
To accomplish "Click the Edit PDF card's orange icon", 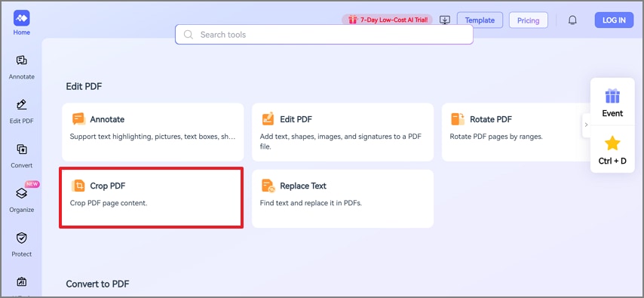I will click(268, 118).
